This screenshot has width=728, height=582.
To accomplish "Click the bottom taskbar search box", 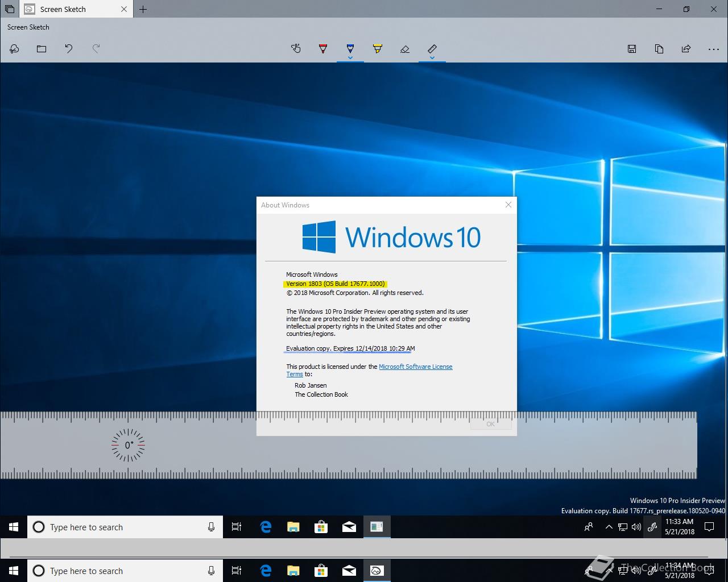I will 125,571.
